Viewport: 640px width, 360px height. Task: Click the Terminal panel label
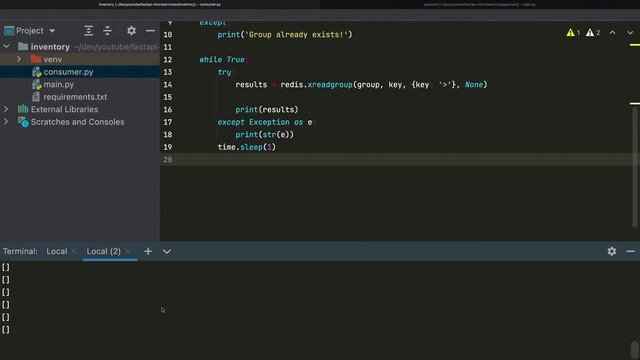pos(20,251)
